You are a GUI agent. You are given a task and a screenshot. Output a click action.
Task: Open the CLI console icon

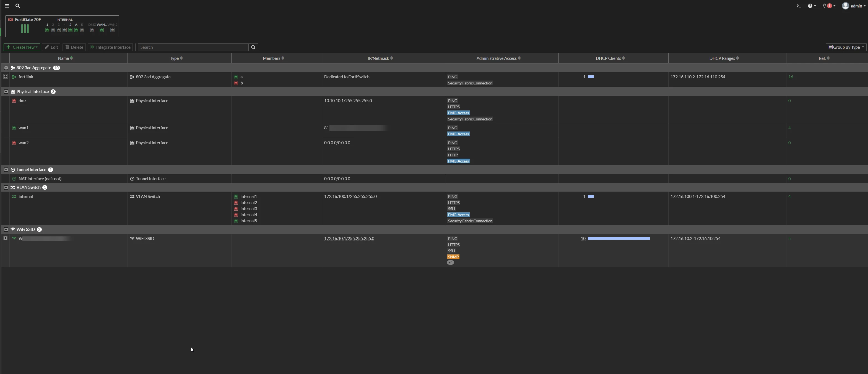click(799, 6)
